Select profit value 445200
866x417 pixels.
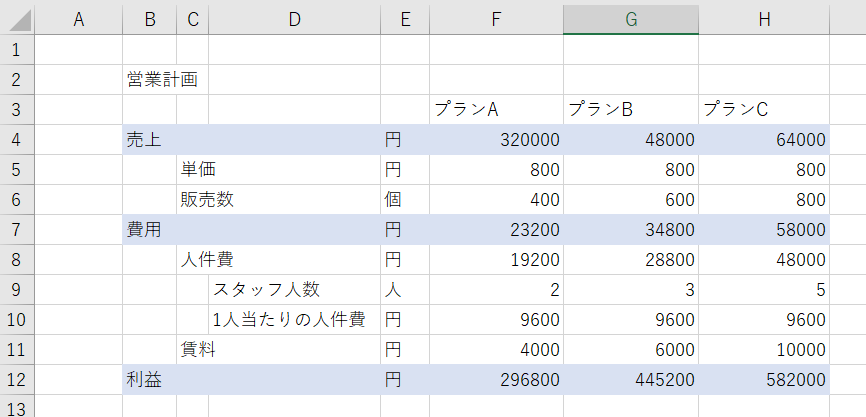click(631, 379)
